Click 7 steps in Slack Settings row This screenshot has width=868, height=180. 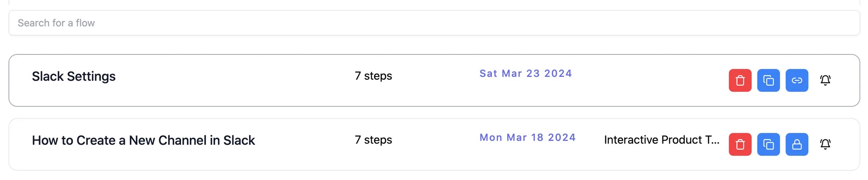tap(373, 76)
